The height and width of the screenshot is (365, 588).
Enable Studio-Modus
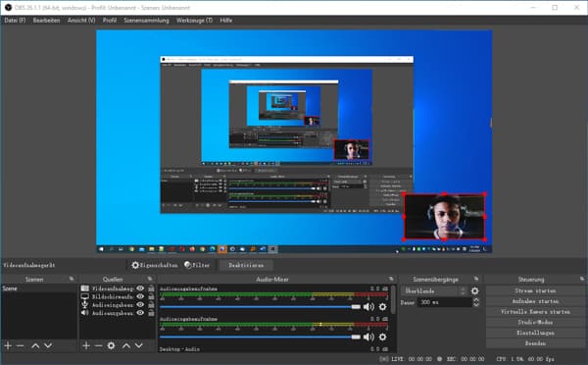(535, 322)
